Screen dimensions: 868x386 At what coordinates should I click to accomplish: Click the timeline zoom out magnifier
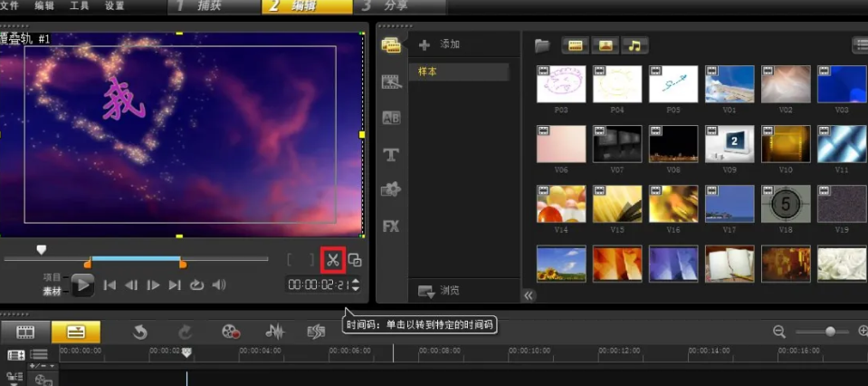(779, 332)
